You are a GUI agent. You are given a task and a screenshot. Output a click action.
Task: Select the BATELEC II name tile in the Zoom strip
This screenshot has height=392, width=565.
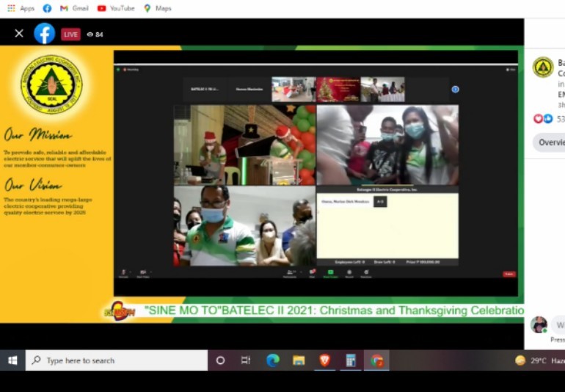pyautogui.click(x=205, y=90)
